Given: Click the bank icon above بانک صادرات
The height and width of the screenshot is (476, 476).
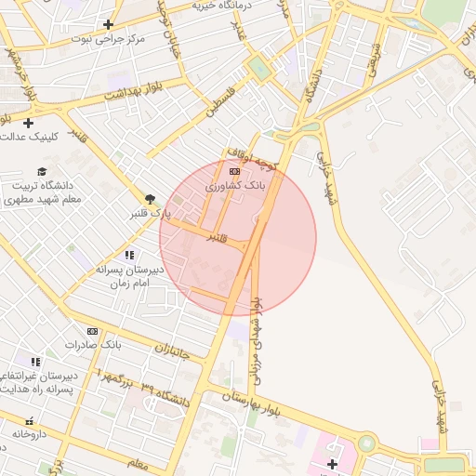Looking at the screenshot, I should 92,332.
